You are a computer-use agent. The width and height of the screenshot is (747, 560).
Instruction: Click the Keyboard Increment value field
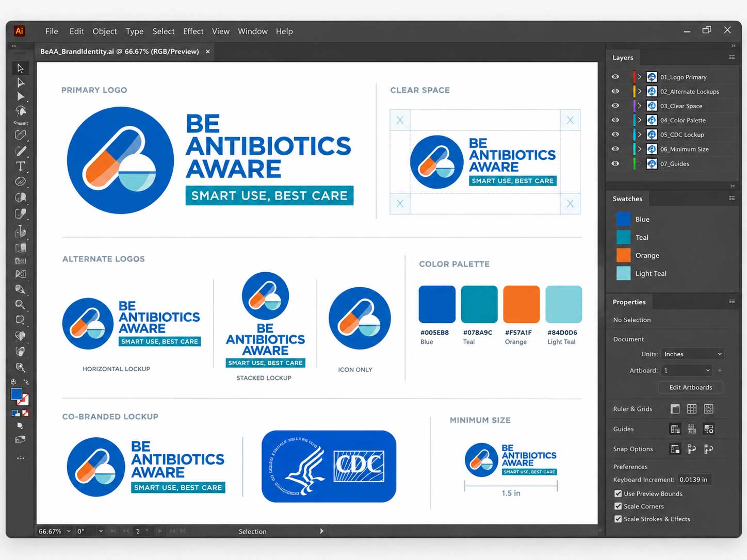coord(694,480)
